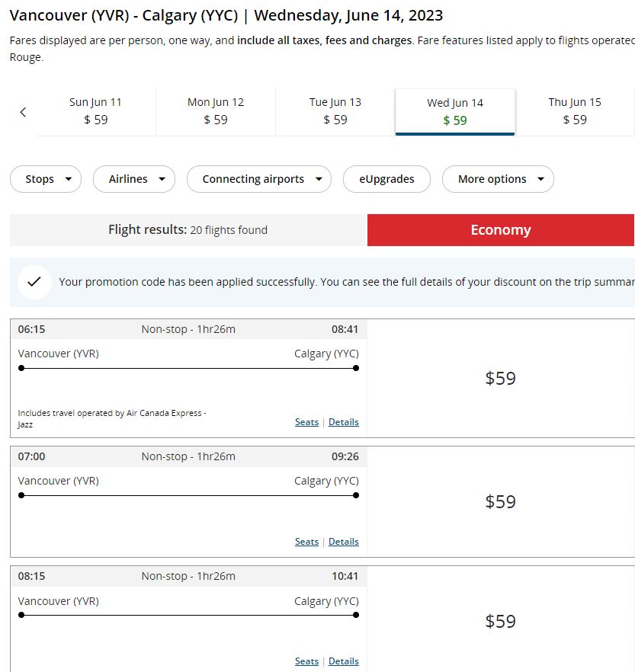Image resolution: width=635 pixels, height=672 pixels.
Task: Click the previous dates left arrow
Action: coord(23,112)
